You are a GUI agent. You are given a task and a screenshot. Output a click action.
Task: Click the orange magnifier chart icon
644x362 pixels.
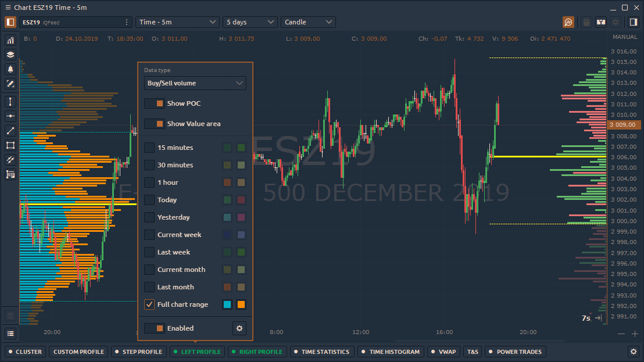pyautogui.click(x=568, y=21)
